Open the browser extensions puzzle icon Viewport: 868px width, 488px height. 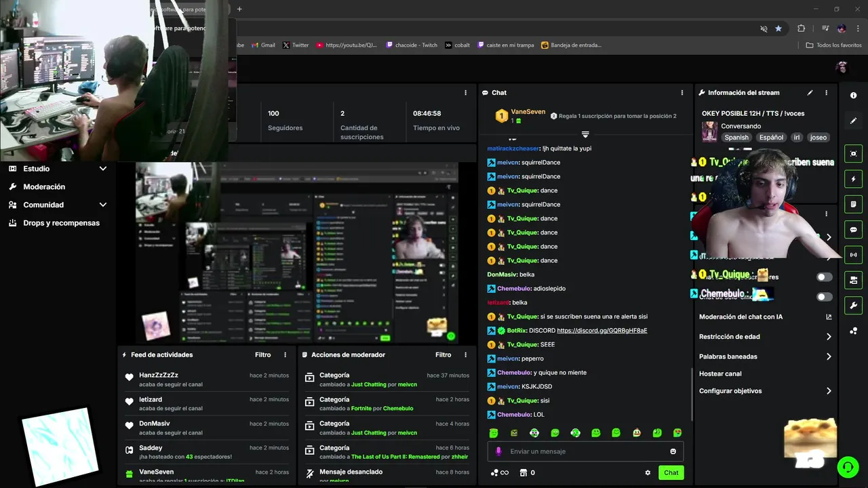click(802, 28)
